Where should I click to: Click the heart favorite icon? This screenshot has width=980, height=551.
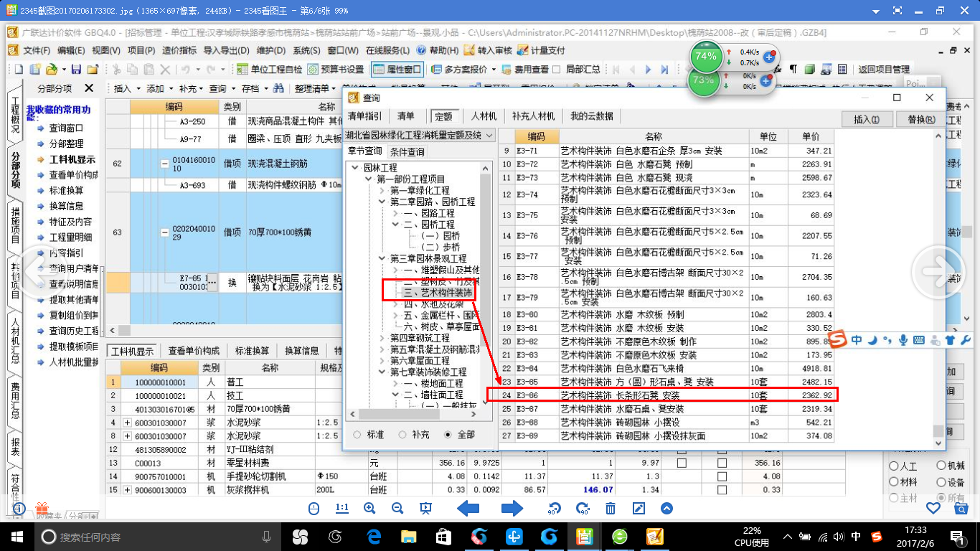click(933, 508)
